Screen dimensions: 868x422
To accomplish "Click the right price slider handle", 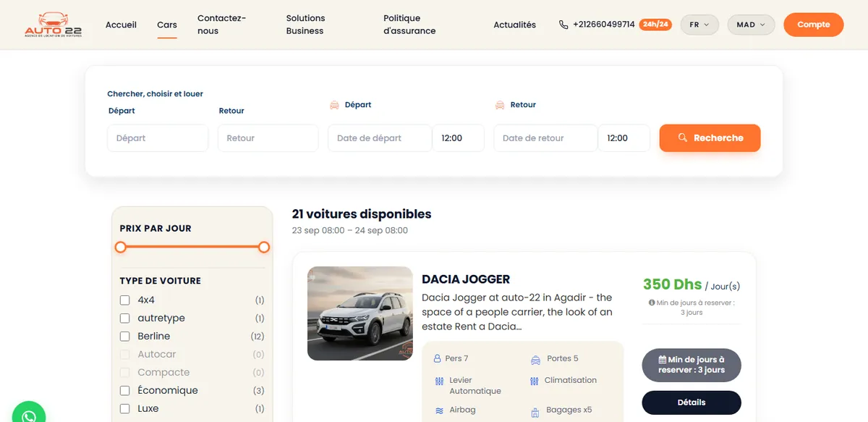I will click(264, 247).
